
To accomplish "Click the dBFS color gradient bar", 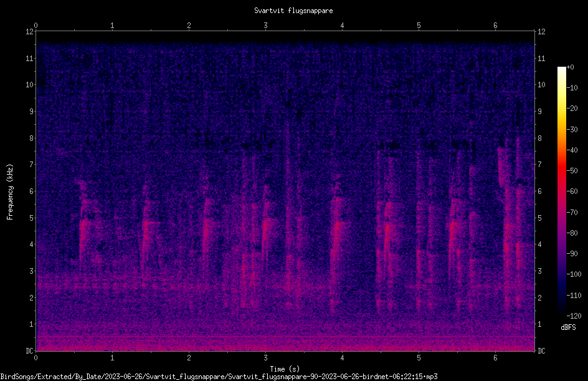I will [x=561, y=191].
